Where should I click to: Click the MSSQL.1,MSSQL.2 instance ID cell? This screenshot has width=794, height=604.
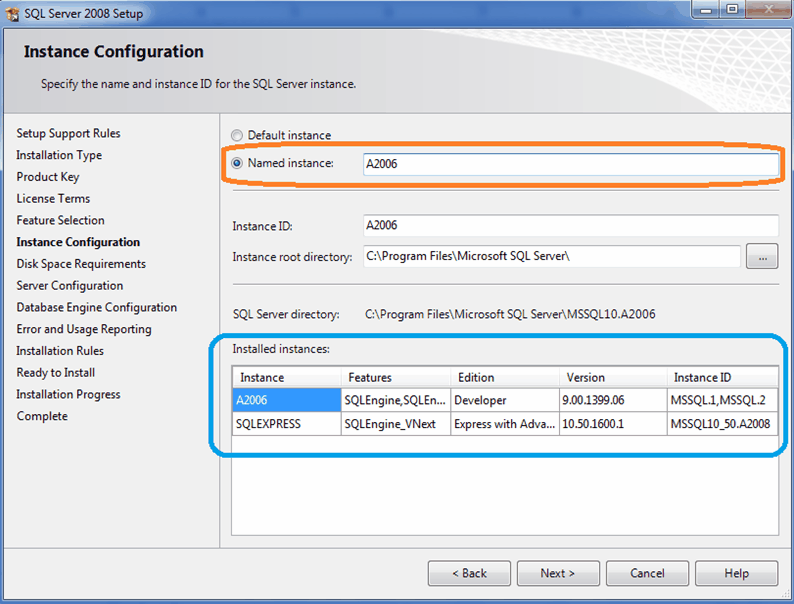pos(723,400)
